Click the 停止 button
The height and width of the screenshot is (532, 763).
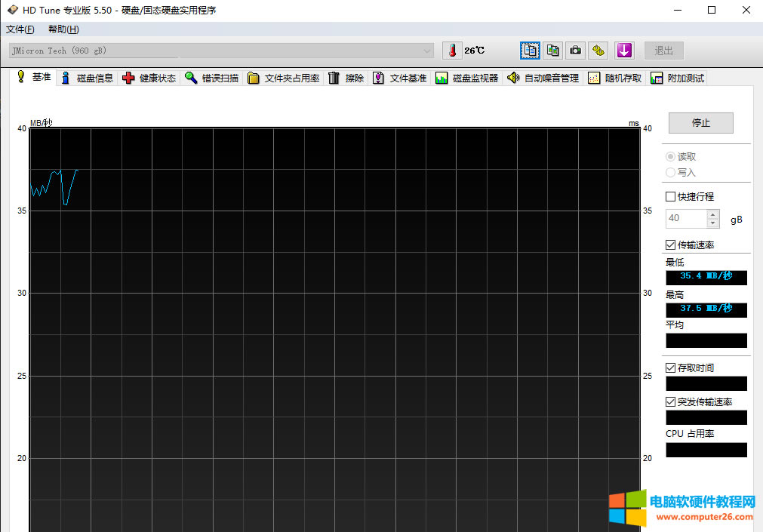click(700, 123)
